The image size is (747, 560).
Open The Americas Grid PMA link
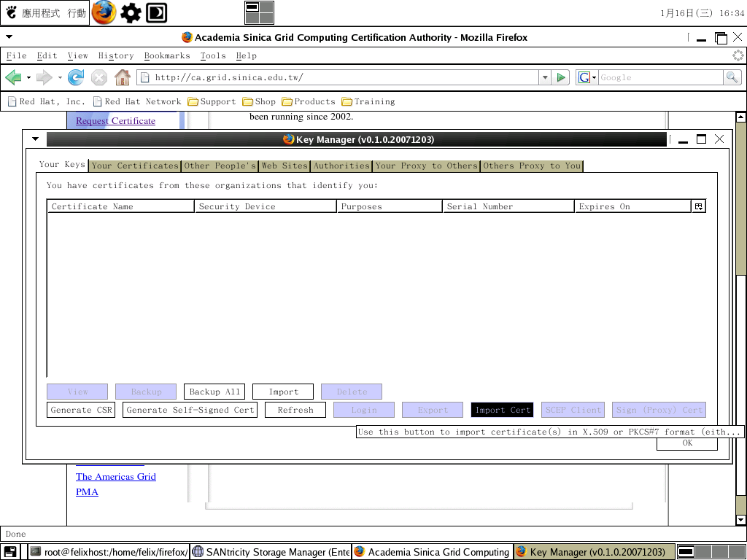(116, 484)
